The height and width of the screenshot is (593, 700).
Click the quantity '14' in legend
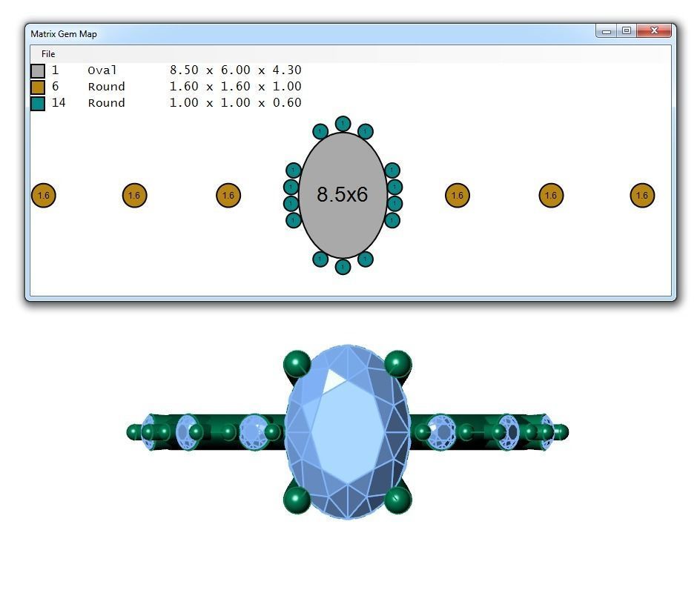tap(59, 102)
